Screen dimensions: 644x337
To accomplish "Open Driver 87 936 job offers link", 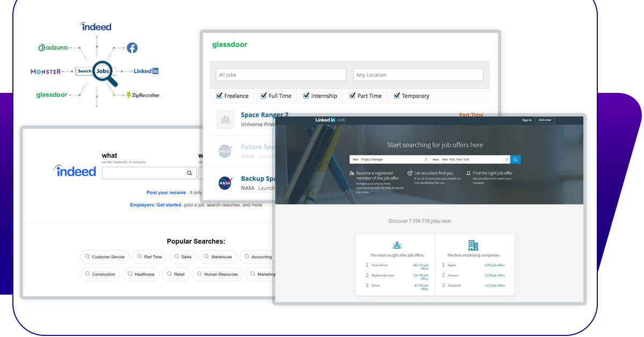I will point(421,287).
